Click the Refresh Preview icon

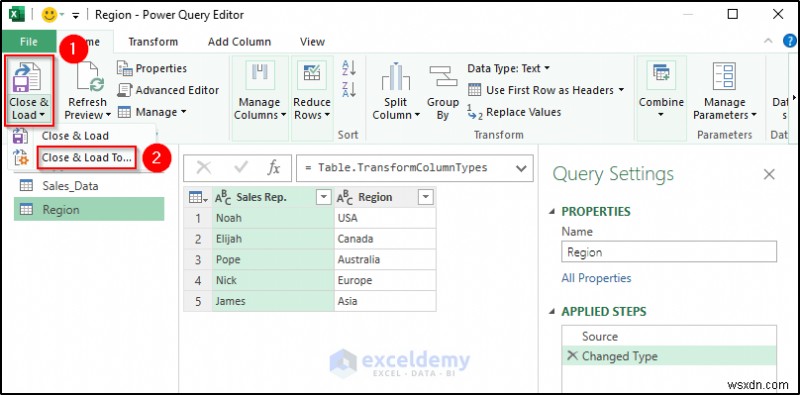pyautogui.click(x=90, y=77)
